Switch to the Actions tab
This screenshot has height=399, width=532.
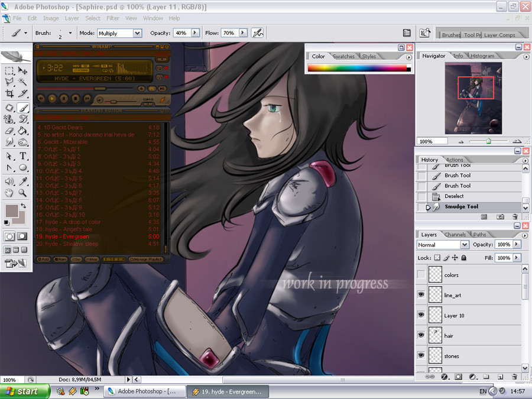pyautogui.click(x=455, y=160)
